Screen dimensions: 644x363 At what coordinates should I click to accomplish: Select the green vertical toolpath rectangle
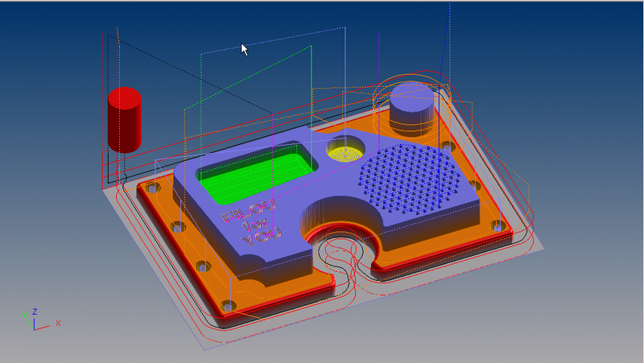click(x=310, y=89)
